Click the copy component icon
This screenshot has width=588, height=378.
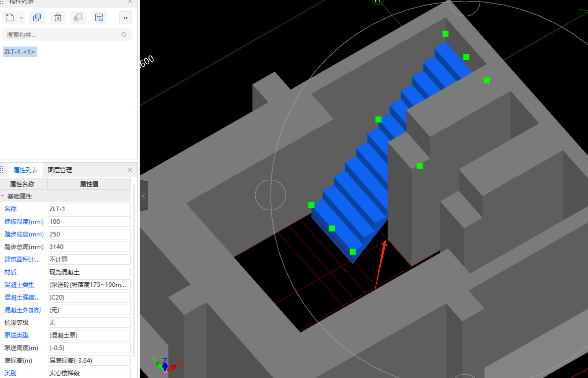pos(37,18)
